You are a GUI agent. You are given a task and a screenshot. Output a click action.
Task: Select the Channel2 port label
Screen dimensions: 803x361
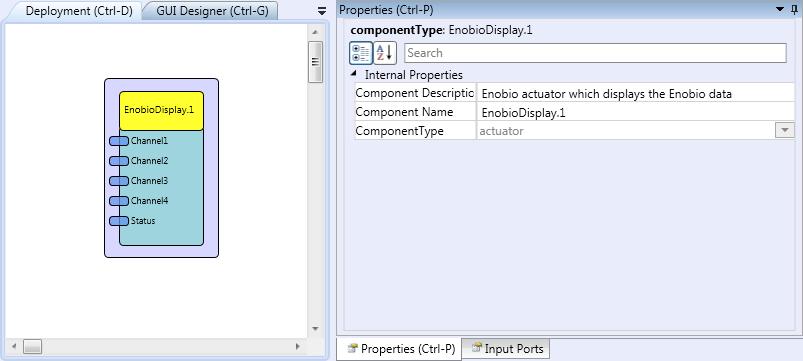click(x=149, y=160)
